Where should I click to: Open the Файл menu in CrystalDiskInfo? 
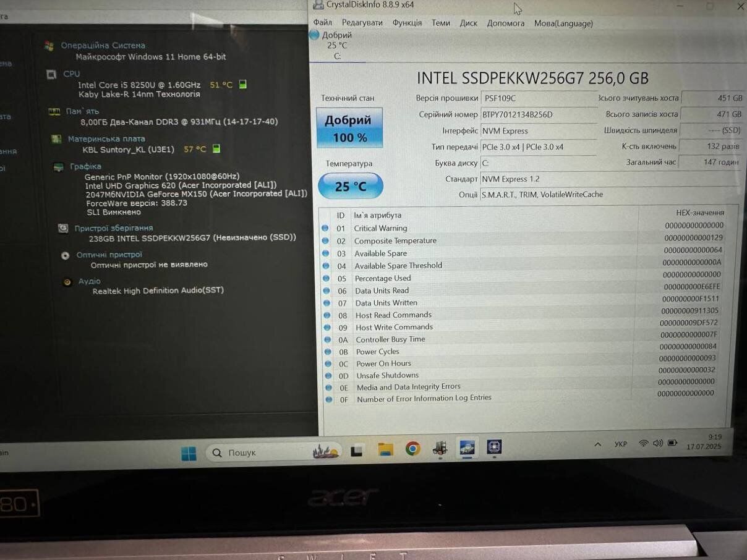[x=322, y=23]
